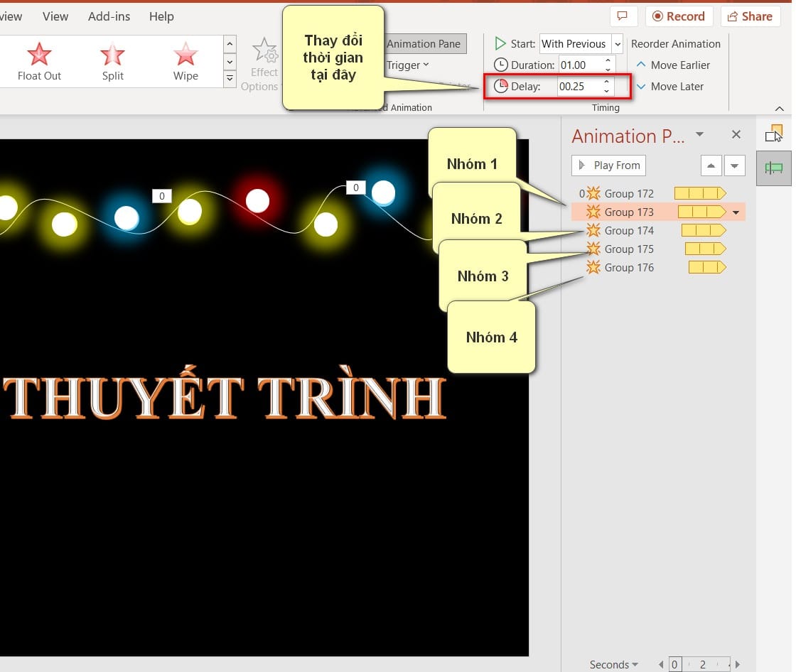Apply the Wipe animation effect

(x=185, y=61)
